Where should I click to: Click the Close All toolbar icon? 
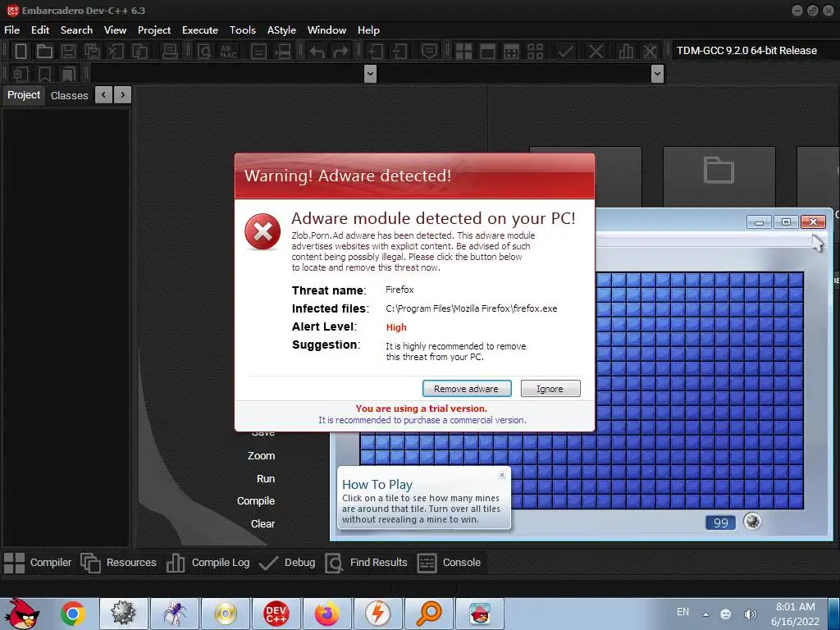pyautogui.click(x=139, y=51)
